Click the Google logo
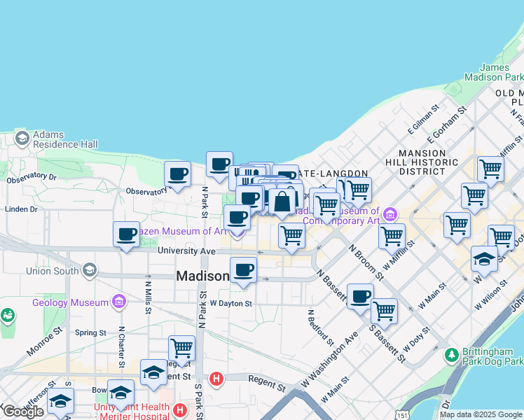The height and width of the screenshot is (420, 524). tap(24, 411)
